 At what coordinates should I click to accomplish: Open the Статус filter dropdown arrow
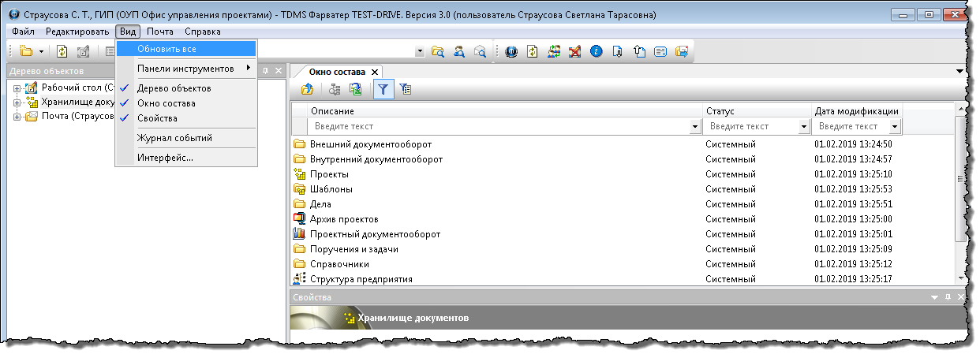tap(804, 126)
